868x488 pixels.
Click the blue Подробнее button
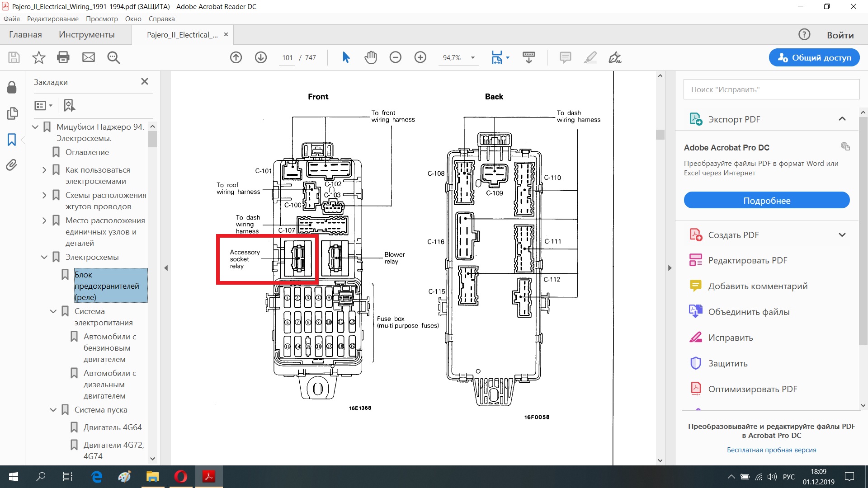click(767, 200)
